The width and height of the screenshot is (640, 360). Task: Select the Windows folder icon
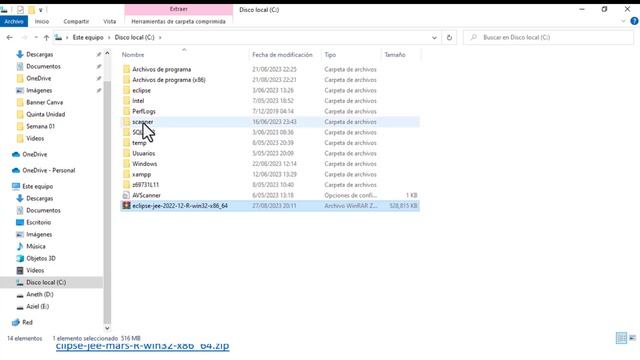coord(127,164)
